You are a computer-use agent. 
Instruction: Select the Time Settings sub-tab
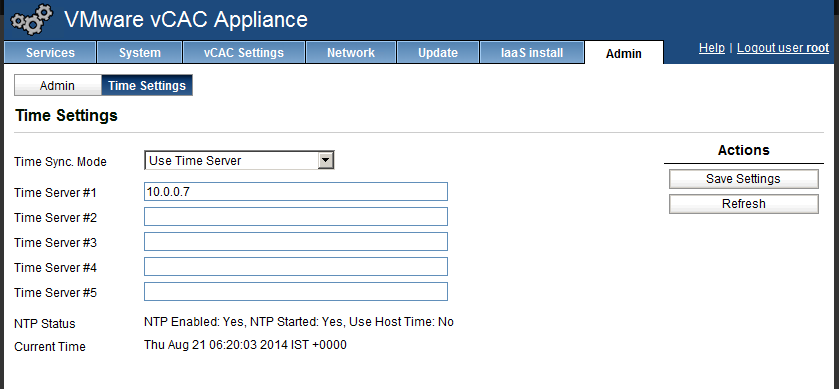point(147,86)
